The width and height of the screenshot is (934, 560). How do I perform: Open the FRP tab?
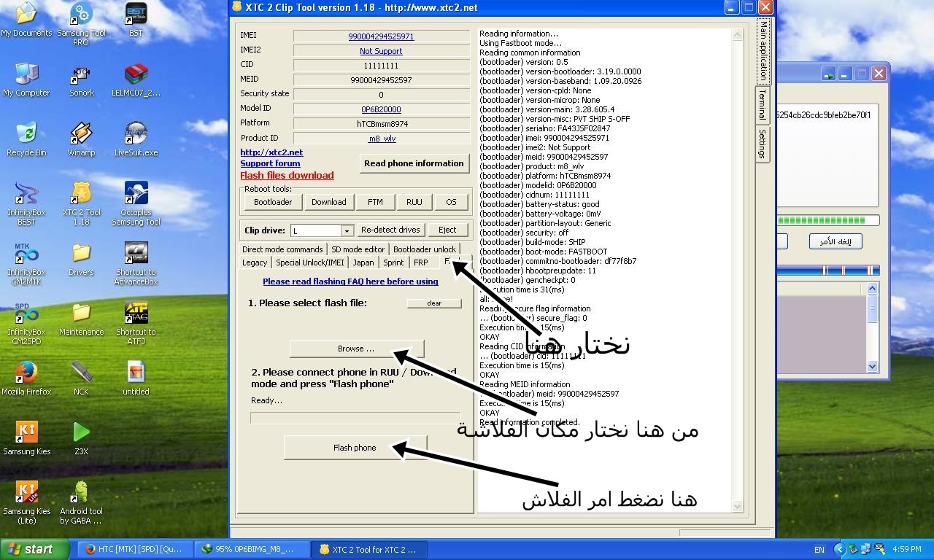coord(421,262)
